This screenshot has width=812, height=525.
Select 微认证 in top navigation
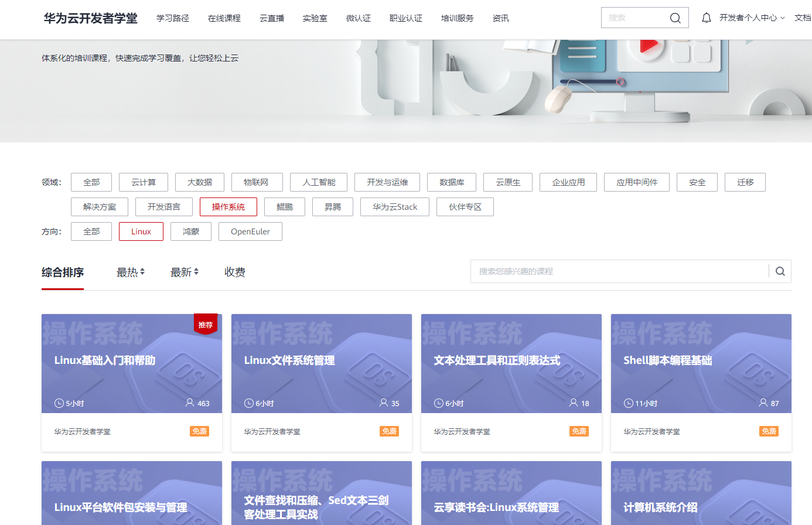pyautogui.click(x=359, y=18)
